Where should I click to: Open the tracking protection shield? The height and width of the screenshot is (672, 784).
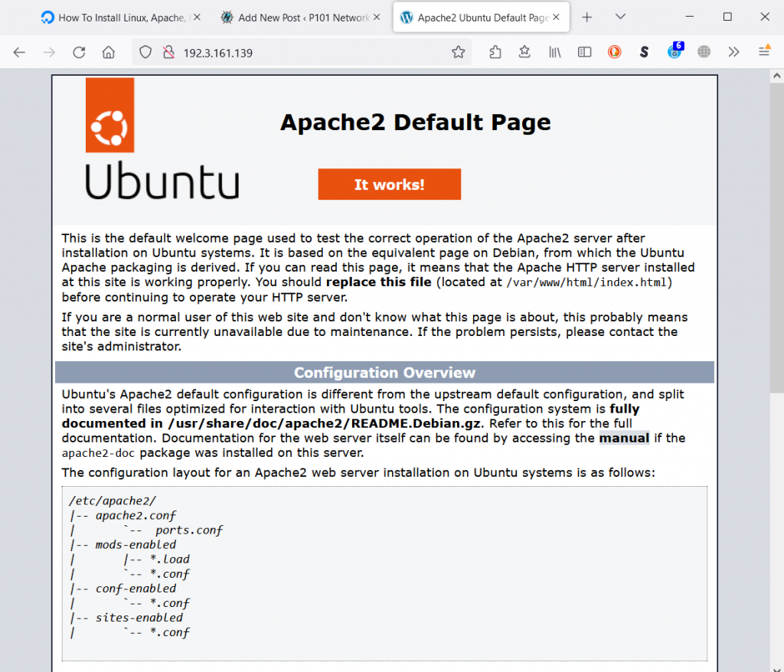point(145,52)
